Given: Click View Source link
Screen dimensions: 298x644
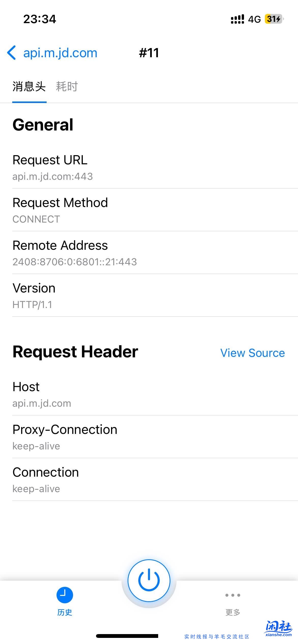Looking at the screenshot, I should pos(252,353).
